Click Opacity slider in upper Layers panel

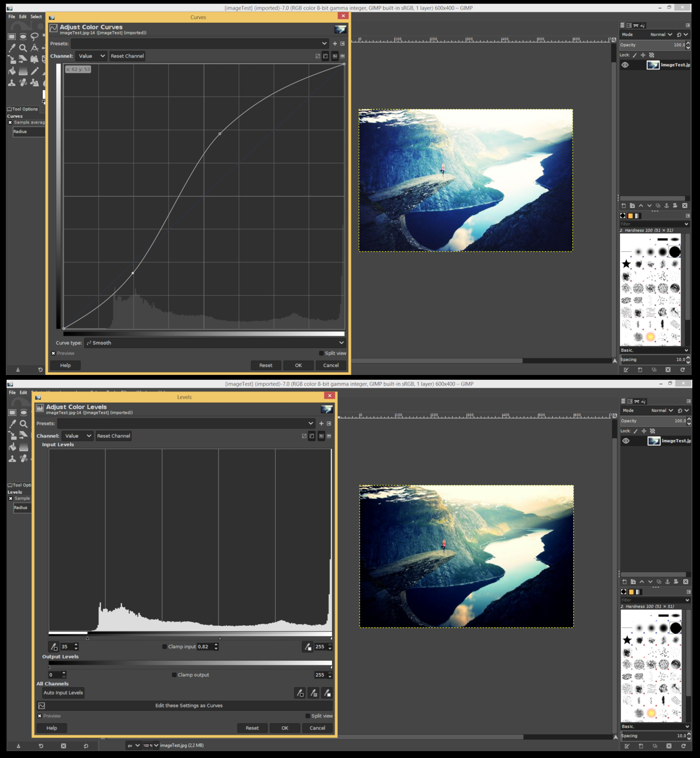653,45
